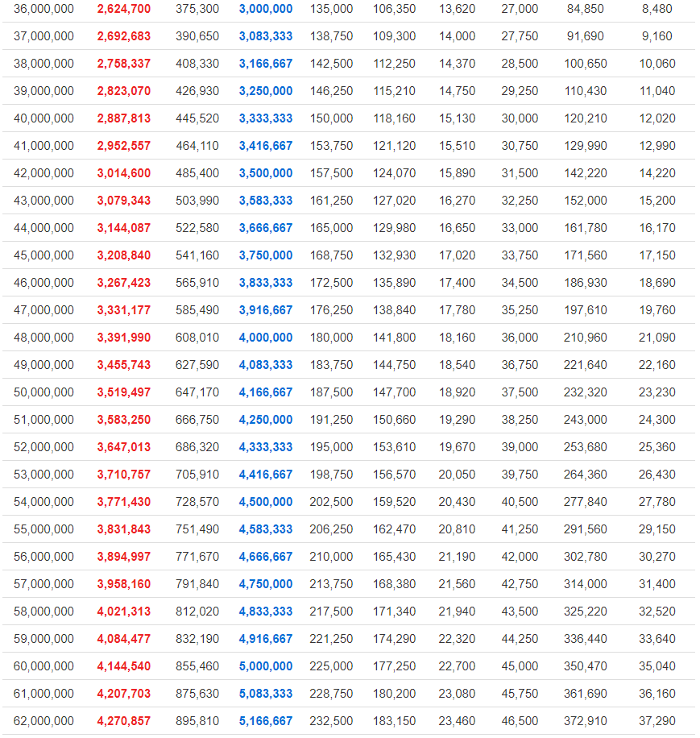Click the value 232,320
The width and height of the screenshot is (700, 738).
point(586,392)
